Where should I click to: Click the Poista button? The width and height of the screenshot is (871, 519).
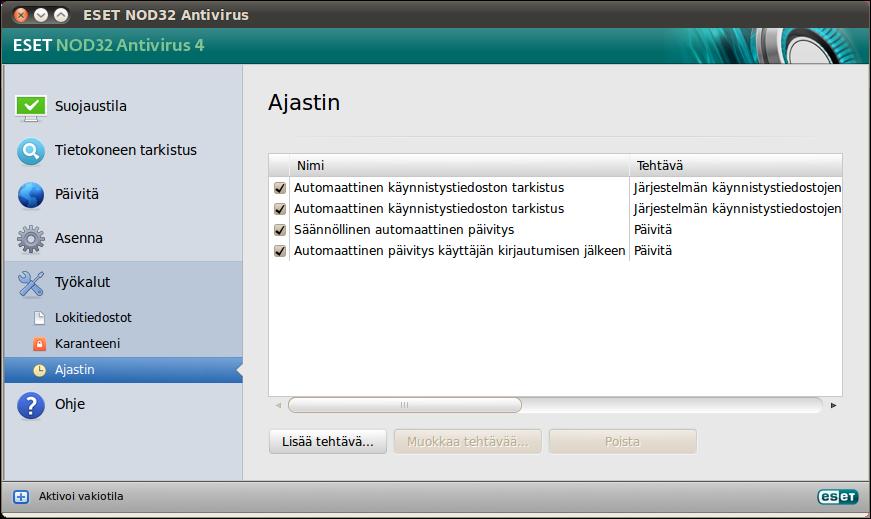pos(623,442)
